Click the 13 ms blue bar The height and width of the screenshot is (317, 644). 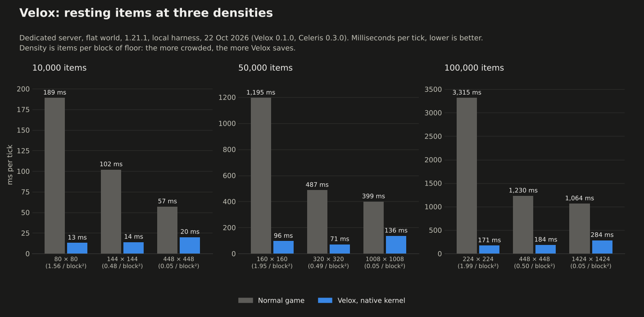[x=77, y=248]
